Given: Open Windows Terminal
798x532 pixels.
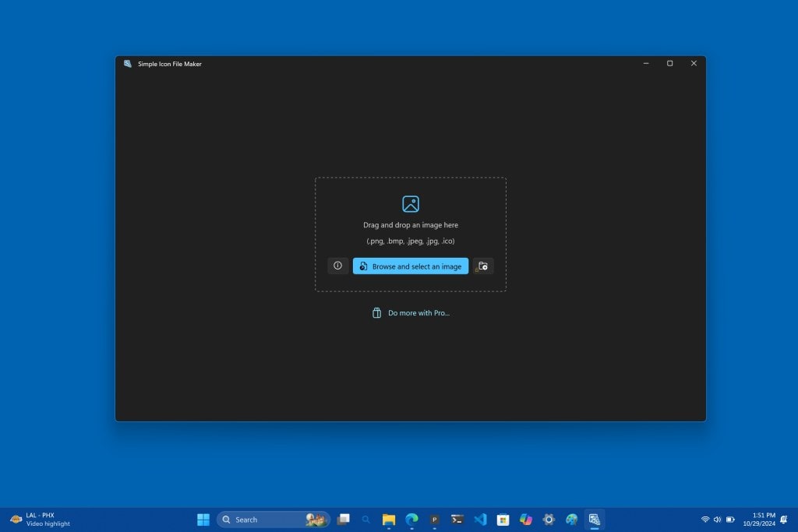Looking at the screenshot, I should click(x=457, y=519).
